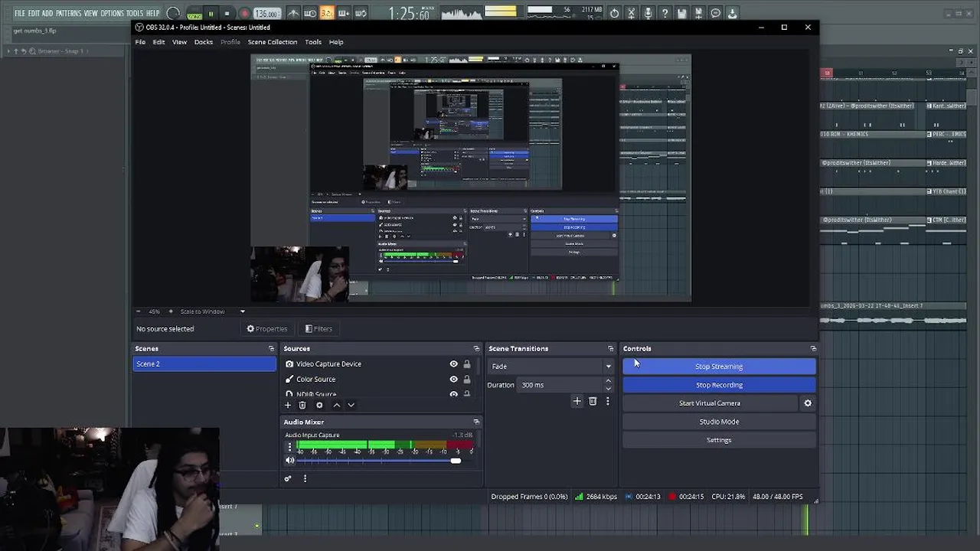Pop out the Sources dock
This screenshot has width=980, height=551.
tap(476, 349)
